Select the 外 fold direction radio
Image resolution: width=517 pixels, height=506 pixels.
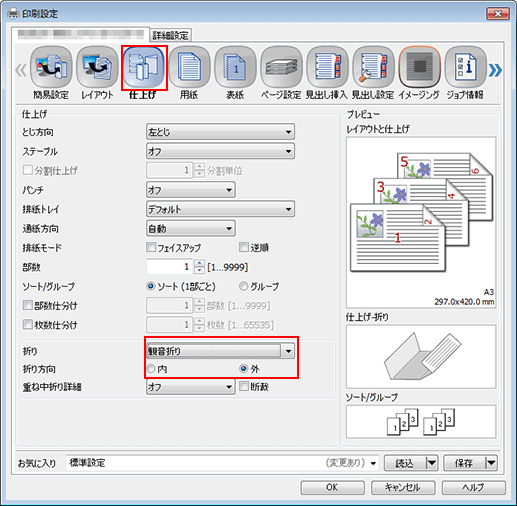coord(244,369)
